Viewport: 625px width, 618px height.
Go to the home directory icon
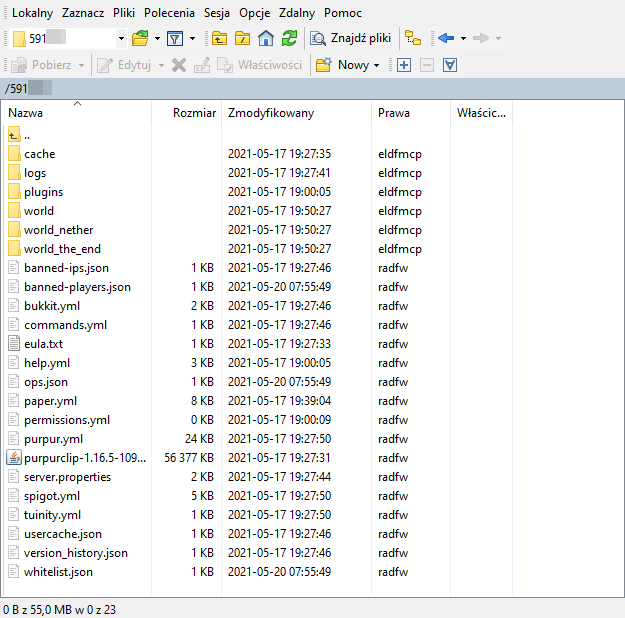tap(266, 39)
